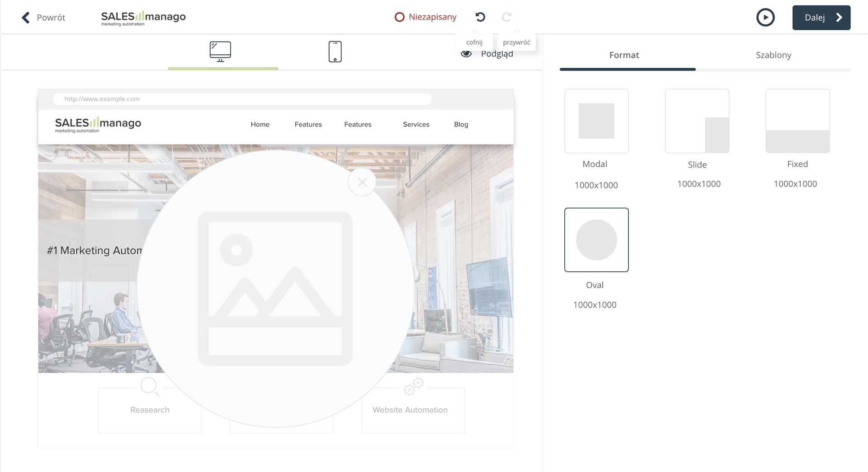Click the Niezapisany unsaved status indicator

coord(425,17)
